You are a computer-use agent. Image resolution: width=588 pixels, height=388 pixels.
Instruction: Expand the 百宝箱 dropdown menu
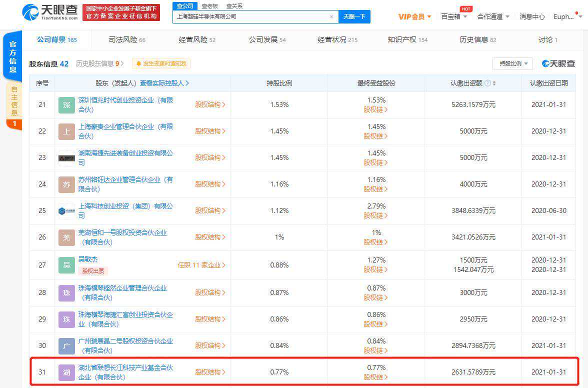click(x=454, y=16)
